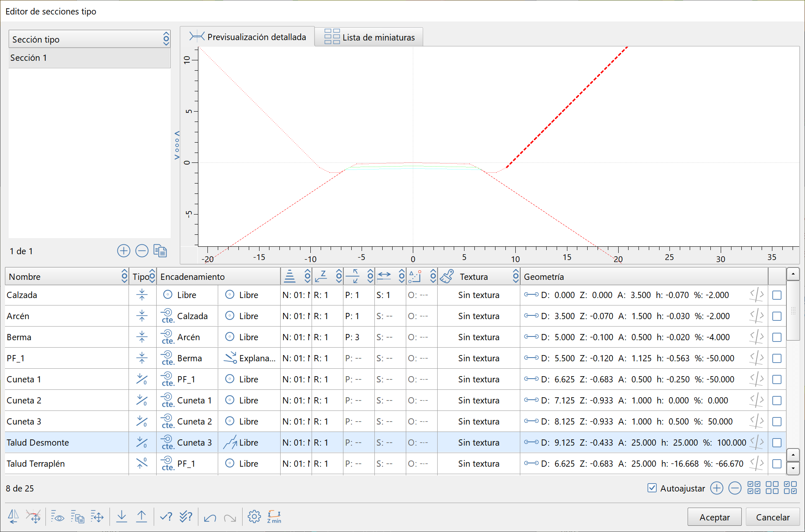
Task: Uncheck the Autoajustar checkbox
Action: pyautogui.click(x=652, y=488)
